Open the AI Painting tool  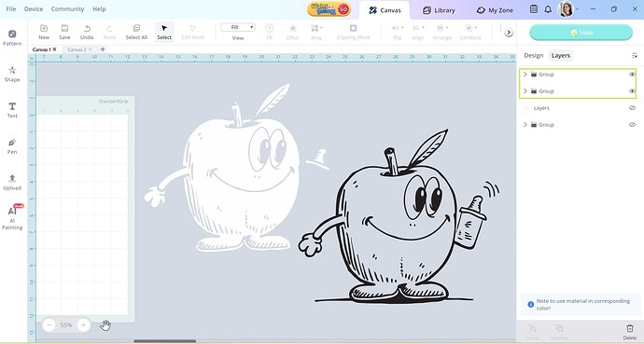tap(12, 217)
